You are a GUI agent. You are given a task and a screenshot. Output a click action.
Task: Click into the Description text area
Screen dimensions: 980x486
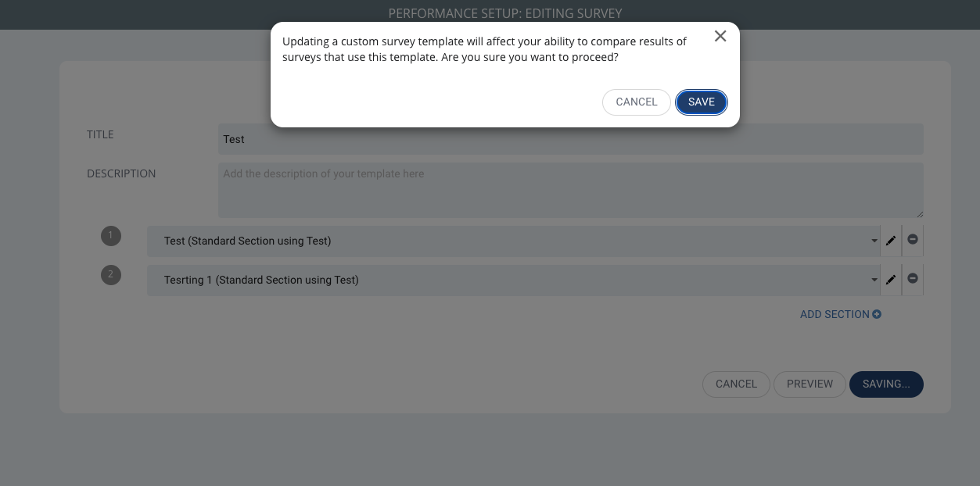(x=570, y=190)
